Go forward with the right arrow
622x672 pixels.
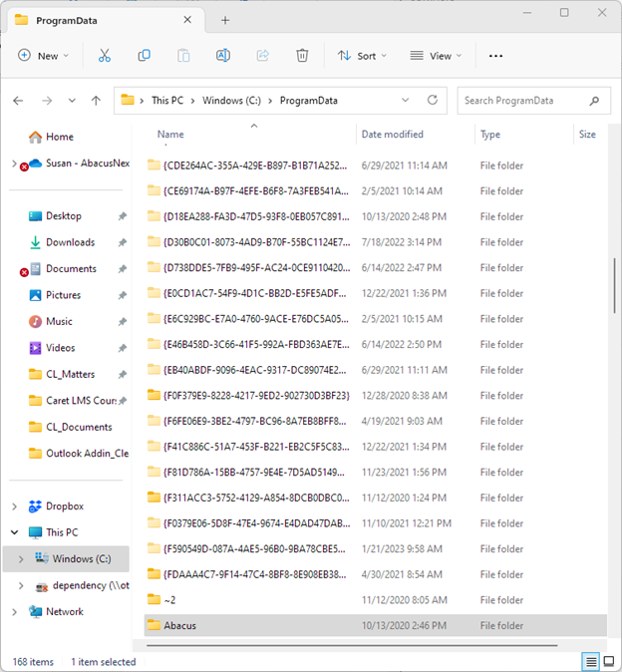click(47, 101)
